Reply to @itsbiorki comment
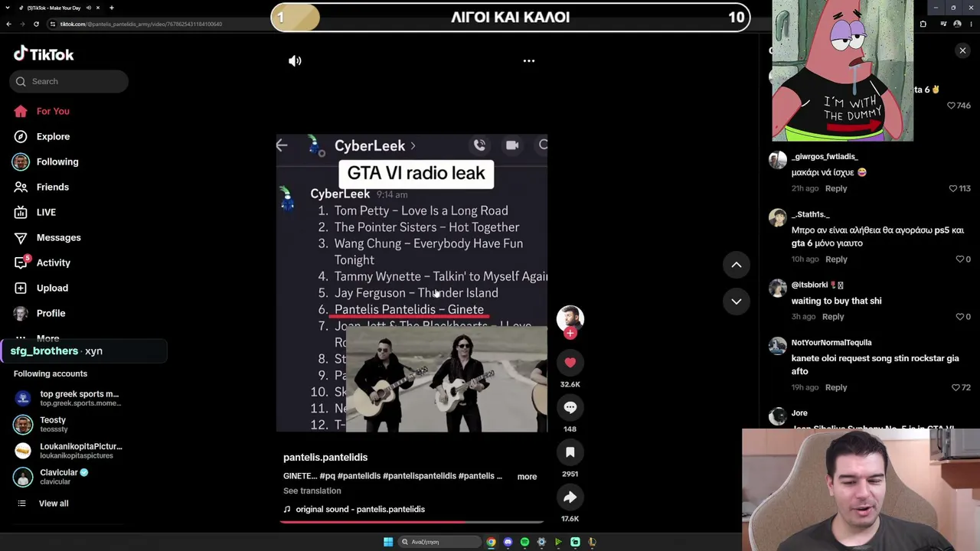Screen dimensions: 980x551 tap(833, 316)
